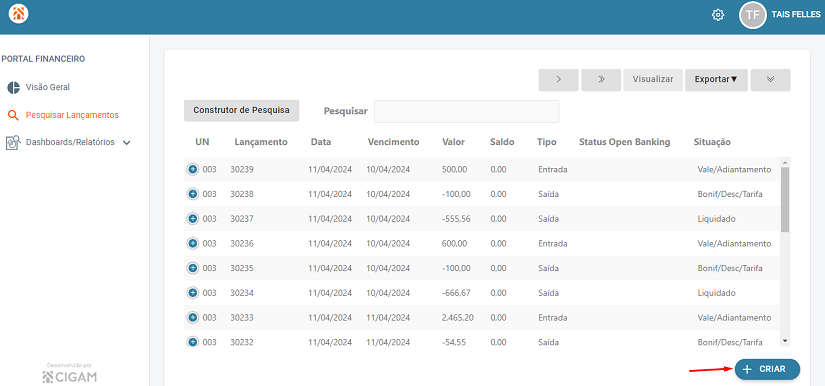Jump to last page double-arrow button
The height and width of the screenshot is (386, 825).
601,79
